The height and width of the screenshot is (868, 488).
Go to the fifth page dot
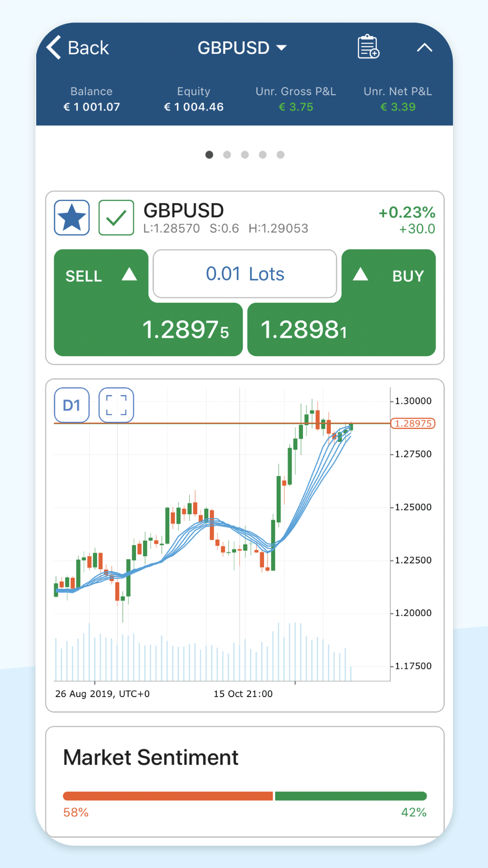point(281,155)
